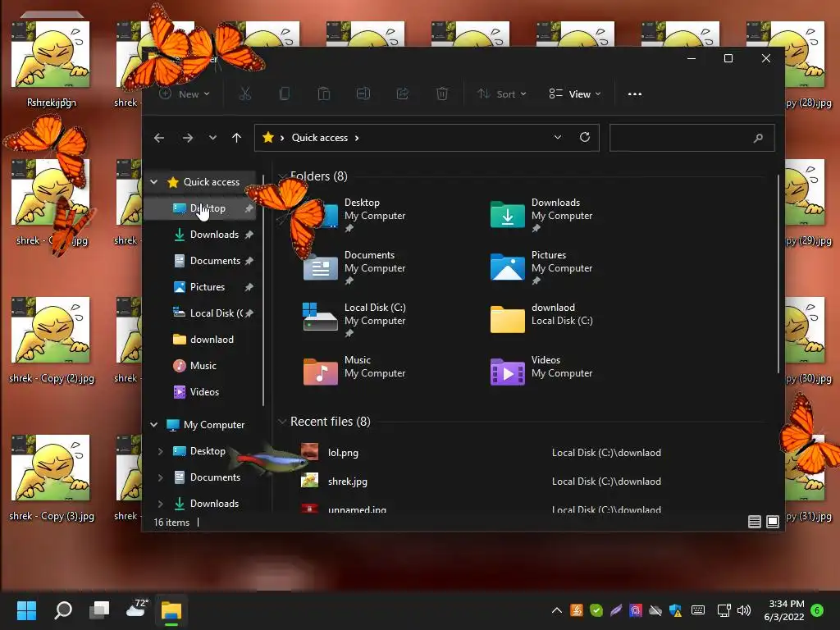Click the Rename icon in toolbar
Image resolution: width=840 pixels, height=630 pixels.
point(363,94)
